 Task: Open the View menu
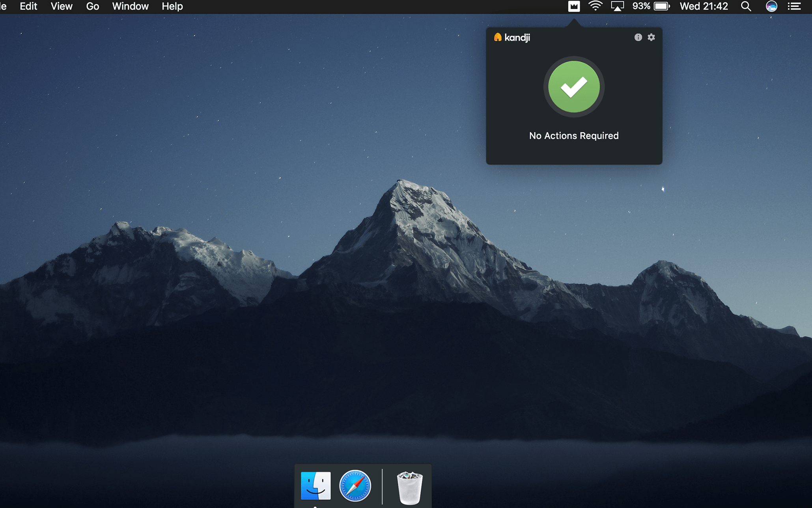pyautogui.click(x=62, y=6)
